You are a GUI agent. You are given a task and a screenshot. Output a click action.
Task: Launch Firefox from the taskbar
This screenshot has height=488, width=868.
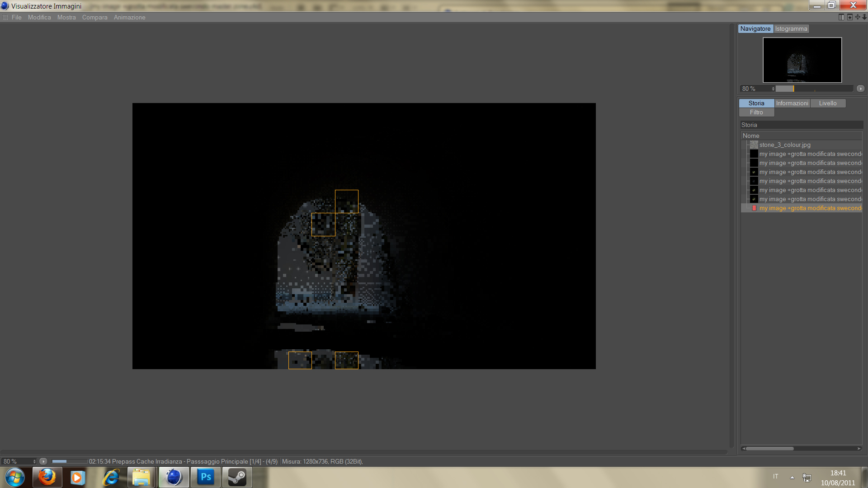[47, 477]
